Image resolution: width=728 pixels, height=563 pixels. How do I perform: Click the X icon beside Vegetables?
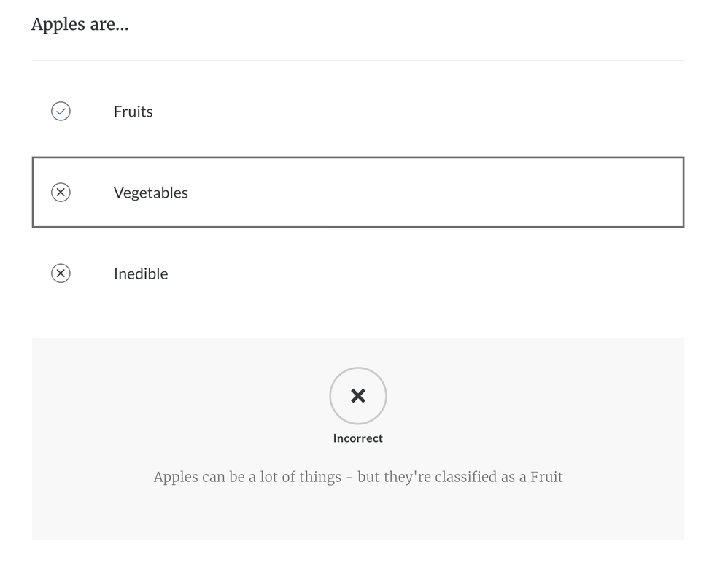(x=61, y=193)
